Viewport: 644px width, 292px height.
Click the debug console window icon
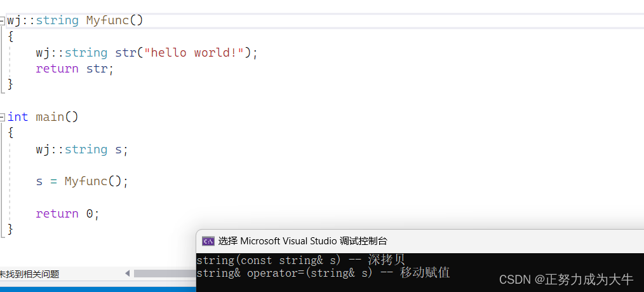(208, 241)
